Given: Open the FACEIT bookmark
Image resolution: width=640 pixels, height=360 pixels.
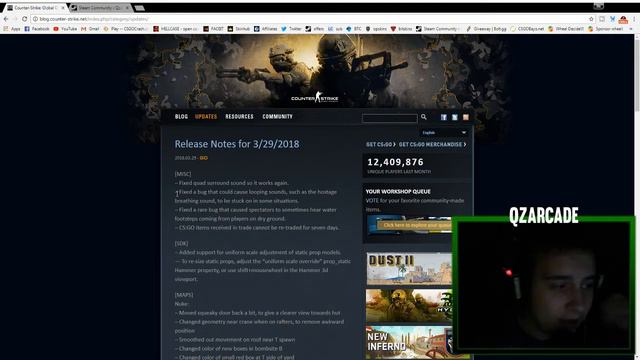Looking at the screenshot, I should 213,29.
